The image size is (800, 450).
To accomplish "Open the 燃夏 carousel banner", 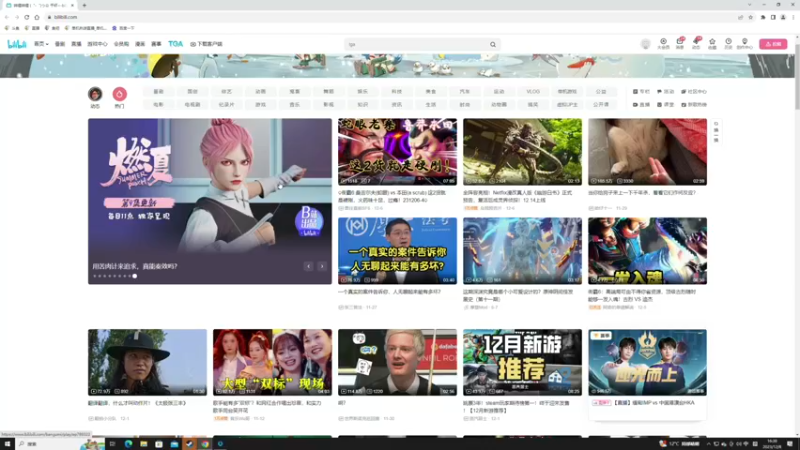I will [x=210, y=201].
